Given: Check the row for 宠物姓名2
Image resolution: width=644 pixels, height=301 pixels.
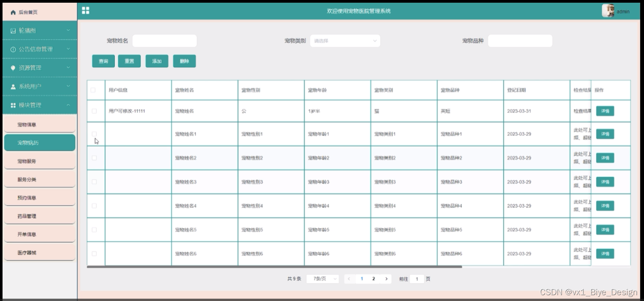Looking at the screenshot, I should pyautogui.click(x=94, y=158).
